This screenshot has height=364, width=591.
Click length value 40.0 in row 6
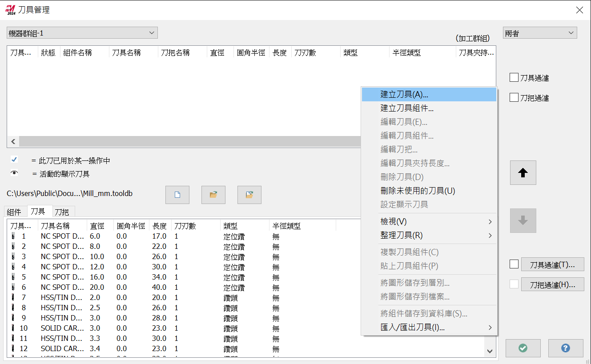tap(159, 288)
